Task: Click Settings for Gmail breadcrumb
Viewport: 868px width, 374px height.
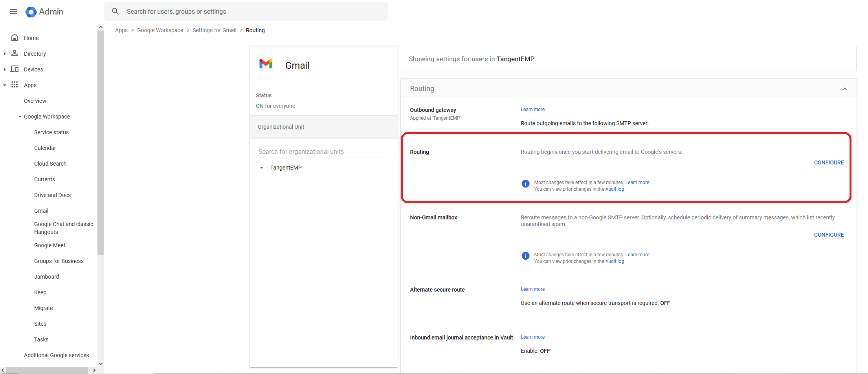Action: (215, 30)
